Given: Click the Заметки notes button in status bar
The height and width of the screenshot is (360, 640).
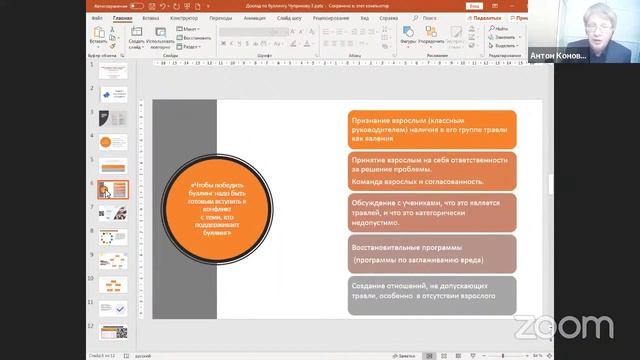Looking at the screenshot, I should [x=404, y=356].
